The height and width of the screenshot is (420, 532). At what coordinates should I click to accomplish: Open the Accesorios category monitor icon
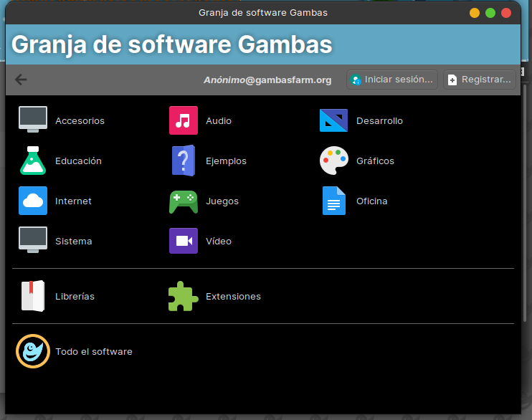pyautogui.click(x=33, y=120)
